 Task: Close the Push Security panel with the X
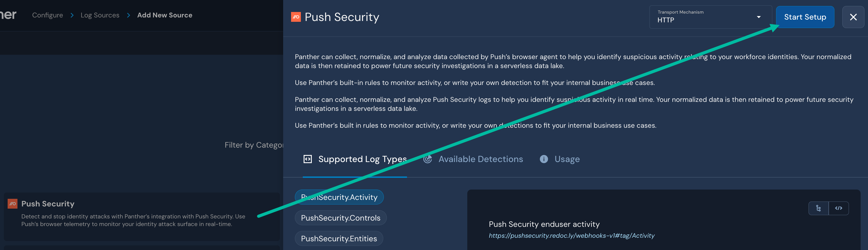point(853,17)
